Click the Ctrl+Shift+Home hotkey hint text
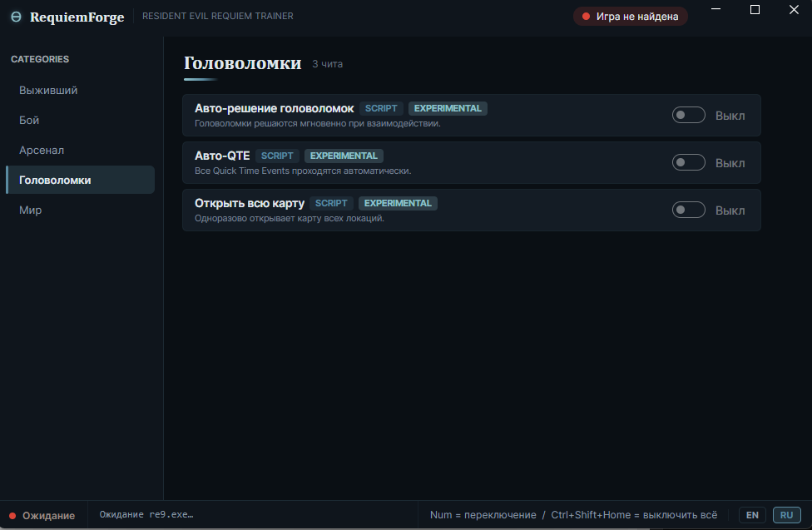812x530 pixels. [x=634, y=515]
